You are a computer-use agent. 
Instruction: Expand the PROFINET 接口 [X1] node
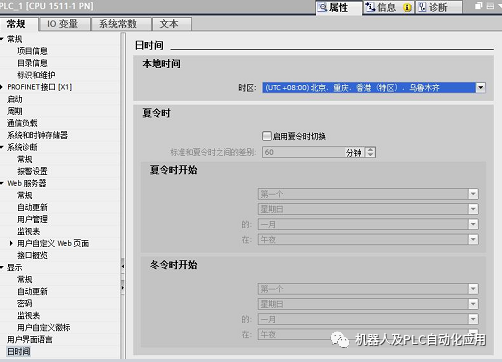tap(2, 87)
